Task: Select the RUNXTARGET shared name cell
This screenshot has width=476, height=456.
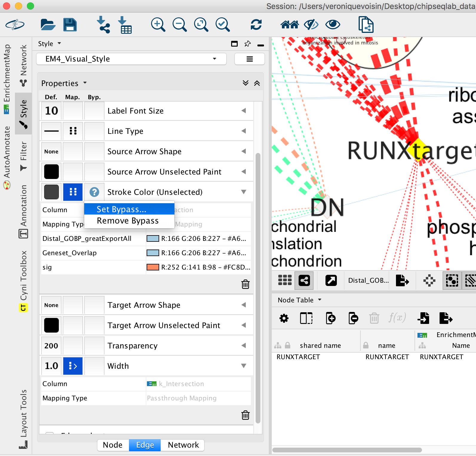Action: click(x=298, y=357)
